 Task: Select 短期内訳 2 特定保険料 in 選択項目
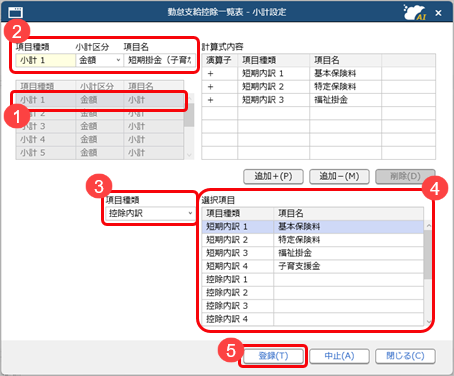313,240
